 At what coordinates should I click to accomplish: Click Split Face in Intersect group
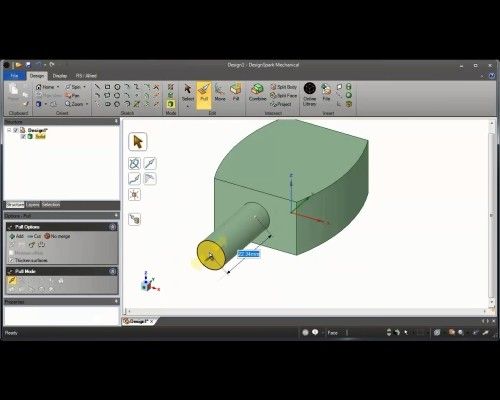(x=284, y=95)
